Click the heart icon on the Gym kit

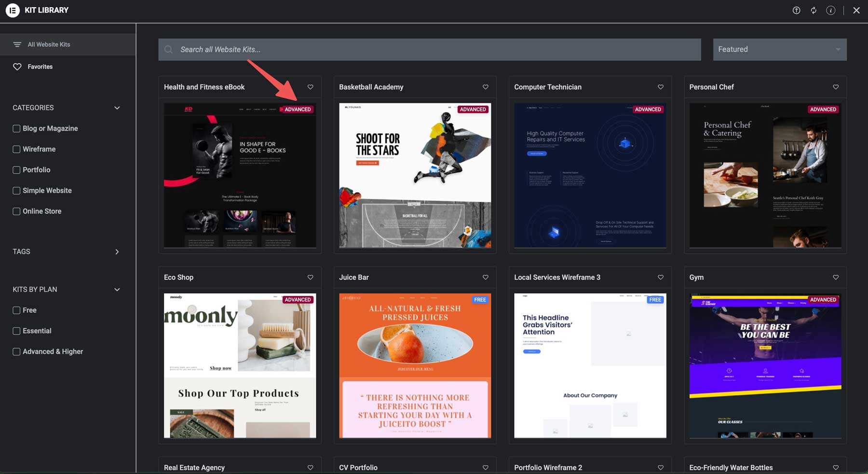point(836,277)
